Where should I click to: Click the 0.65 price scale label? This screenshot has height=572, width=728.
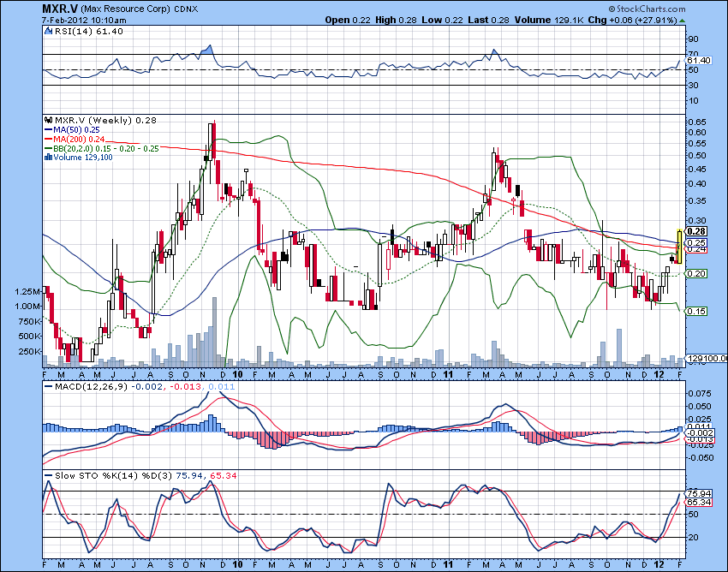click(696, 122)
